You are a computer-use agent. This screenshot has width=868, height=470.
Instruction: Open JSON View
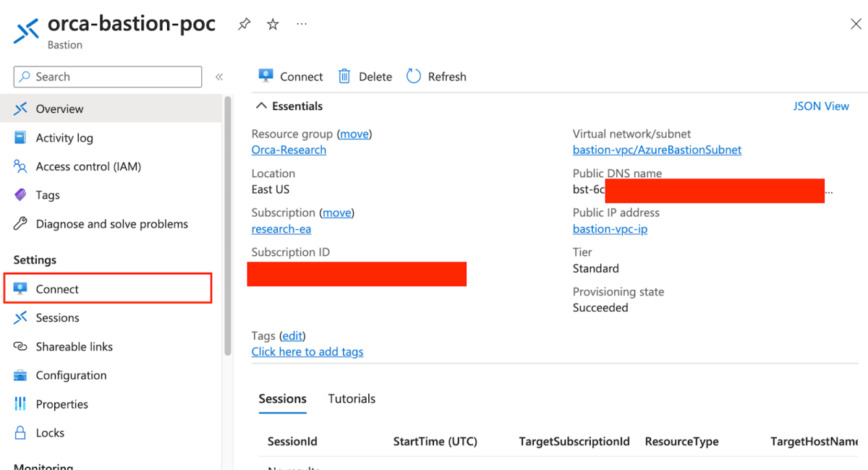tap(821, 106)
